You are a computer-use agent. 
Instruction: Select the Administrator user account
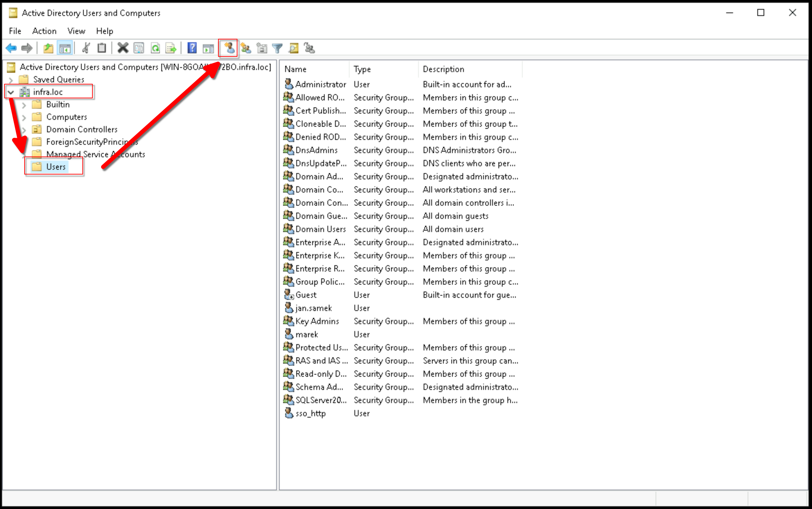(x=320, y=84)
